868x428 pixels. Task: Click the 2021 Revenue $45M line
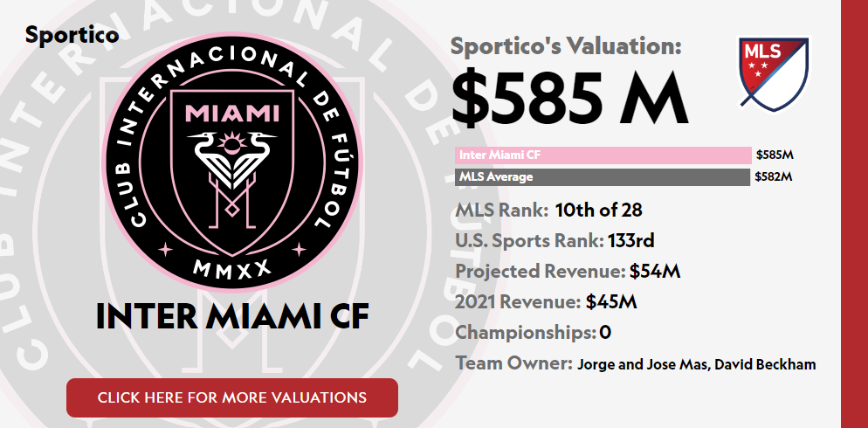pos(546,302)
